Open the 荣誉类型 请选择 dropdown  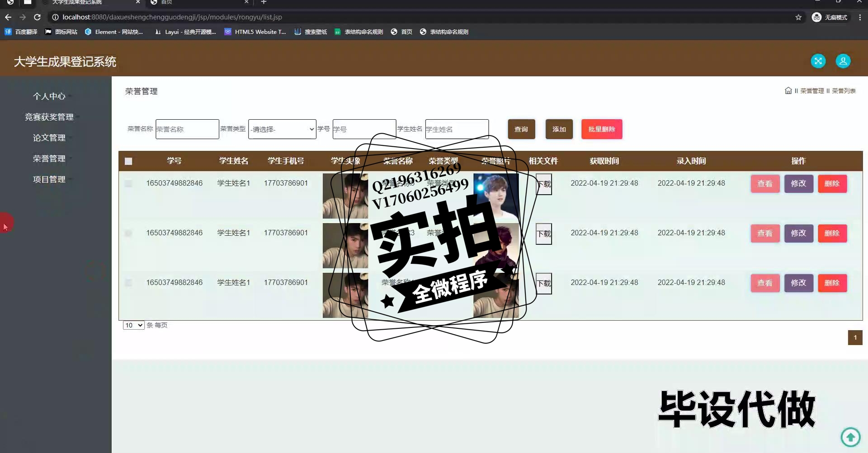(282, 129)
